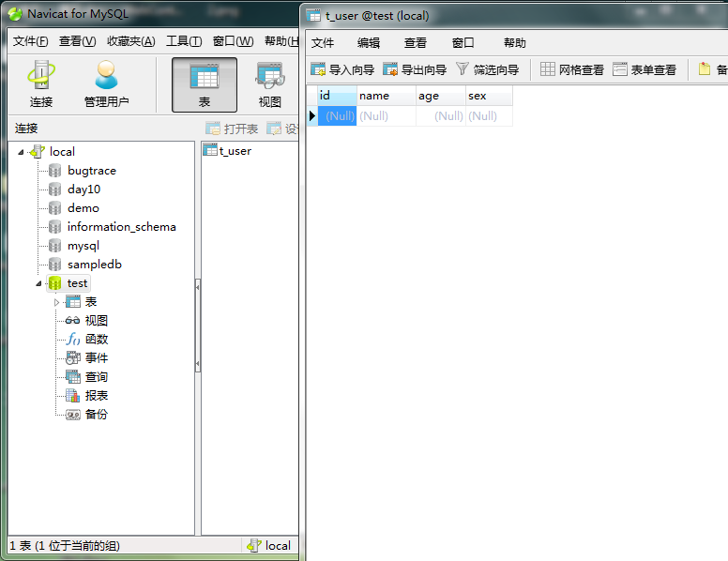This screenshot has height=561, width=728.
Task: Switch to 网格查看 grid view
Action: point(572,69)
